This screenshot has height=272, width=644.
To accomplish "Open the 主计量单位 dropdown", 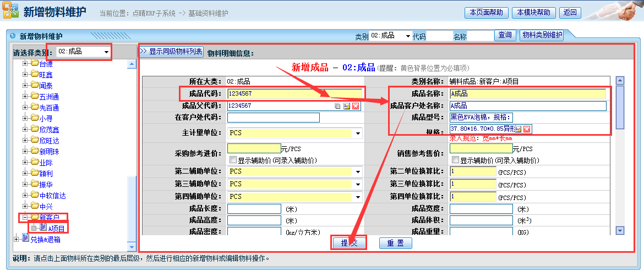I will point(358,134).
